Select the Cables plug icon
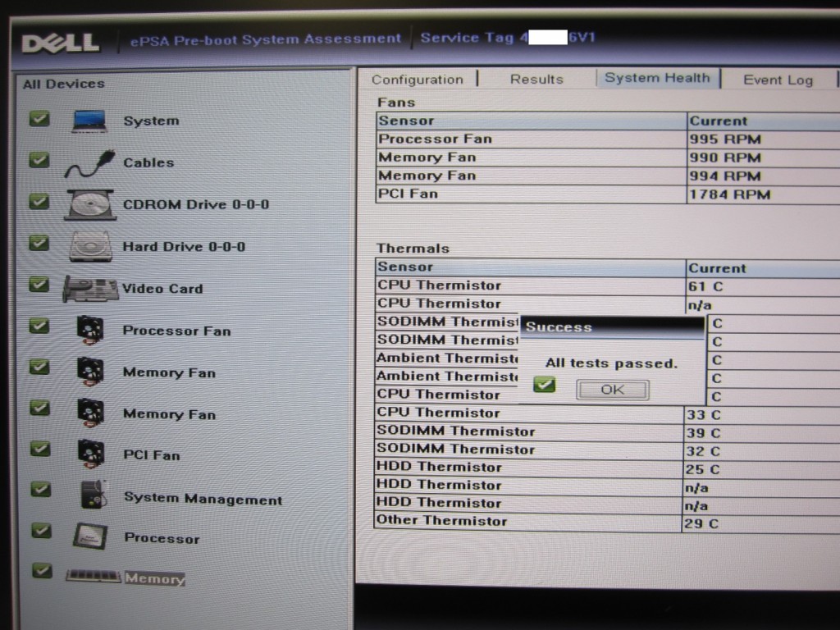 coord(90,163)
